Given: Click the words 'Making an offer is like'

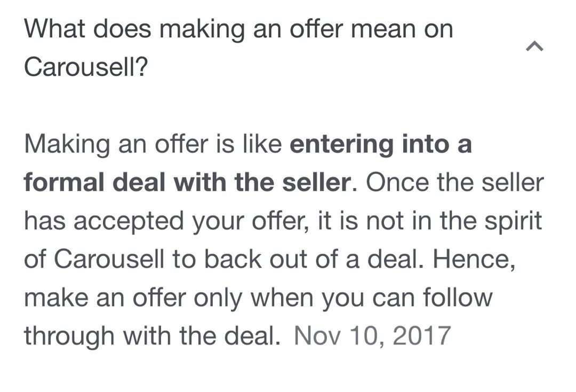Looking at the screenshot, I should [153, 144].
